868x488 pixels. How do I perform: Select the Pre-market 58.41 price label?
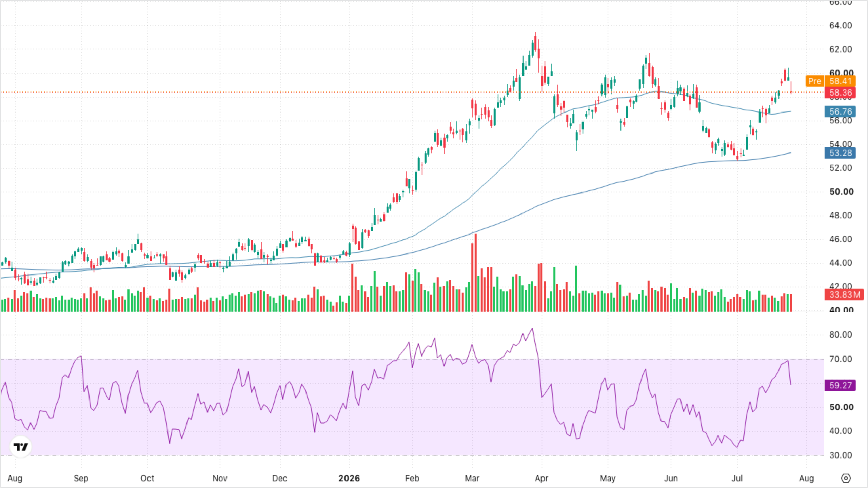pyautogui.click(x=831, y=81)
